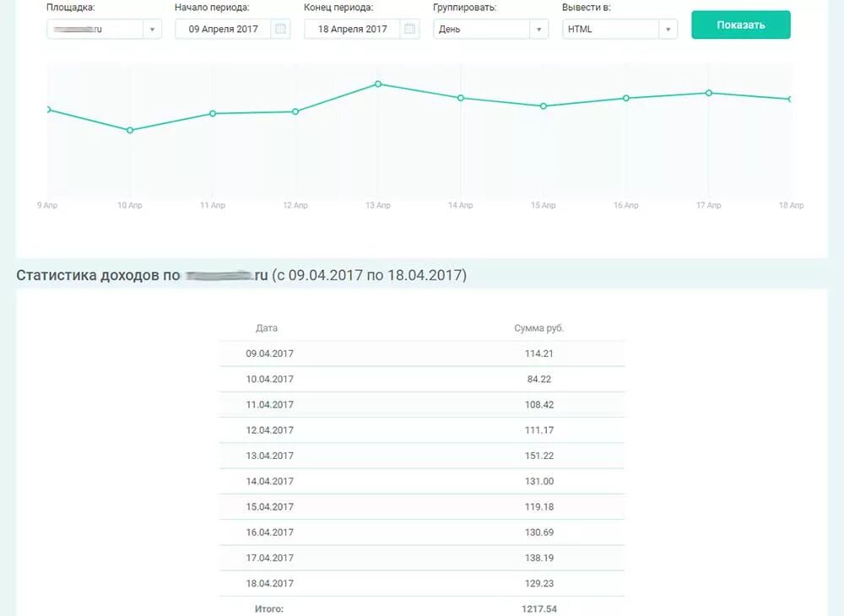Click the green Показать button
The height and width of the screenshot is (616, 844).
point(740,24)
